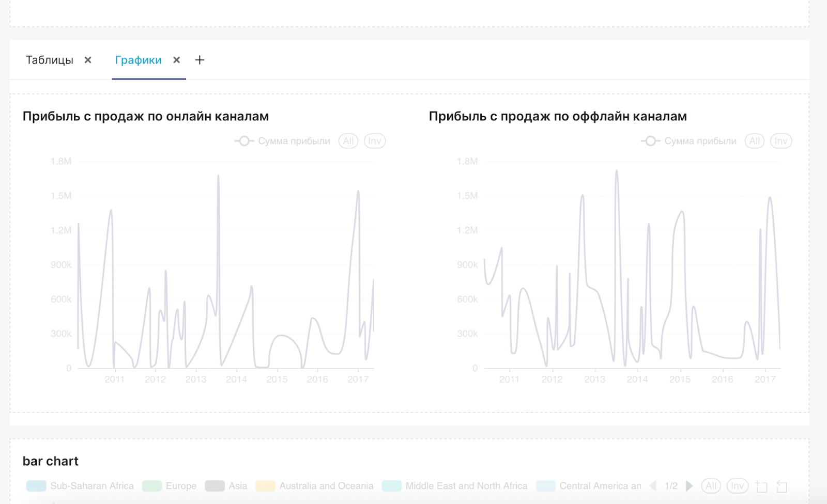Click the rightmost bar chart toolbox icon

pos(782,486)
